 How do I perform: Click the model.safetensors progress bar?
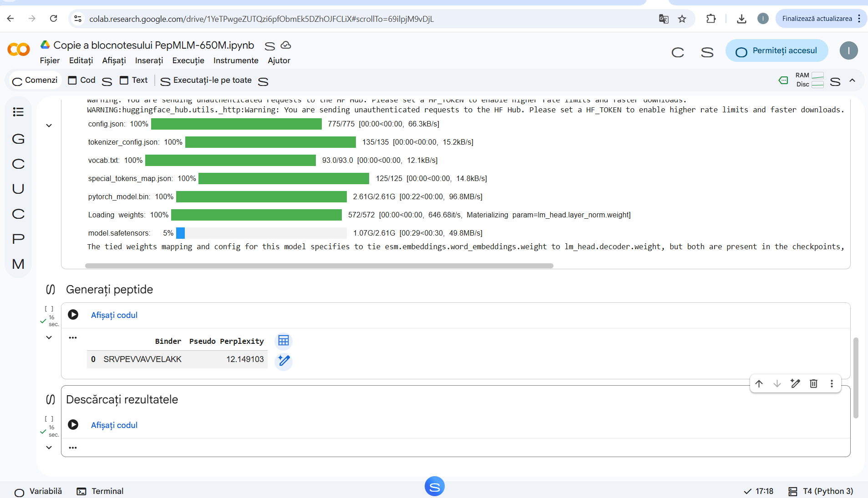click(x=261, y=233)
